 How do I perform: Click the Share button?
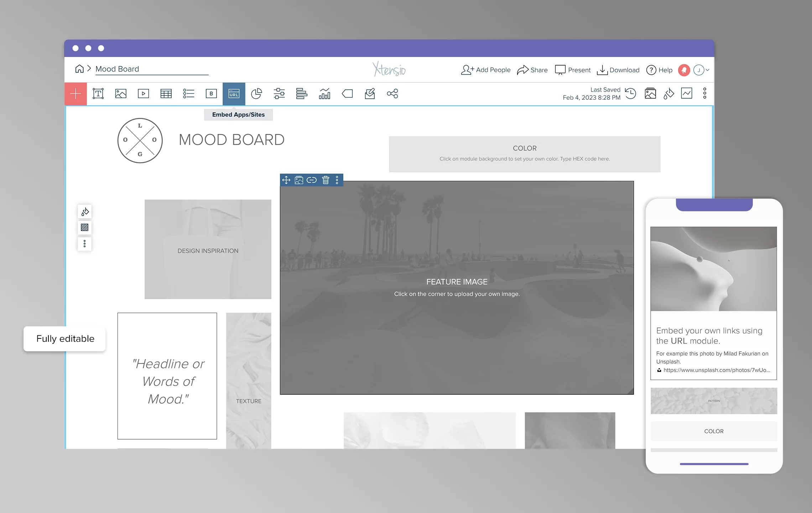pos(532,70)
